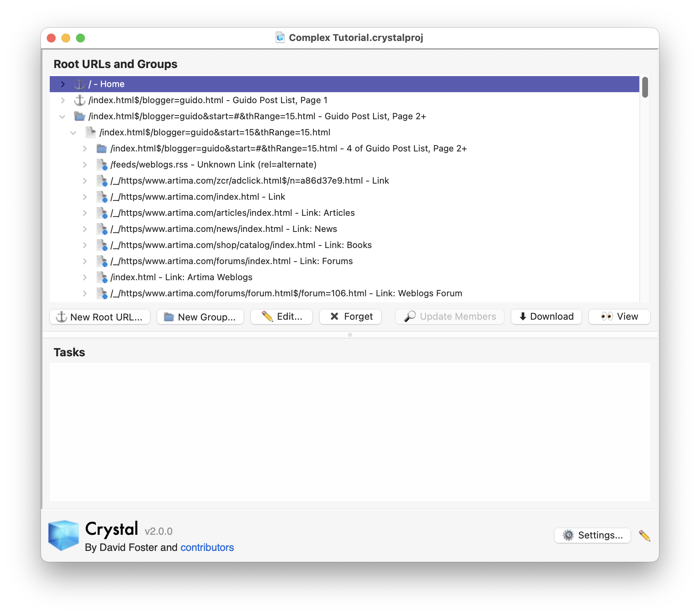Expand the /feeds/weblogs.rss entry
Screen dimensions: 700x616
point(85,164)
